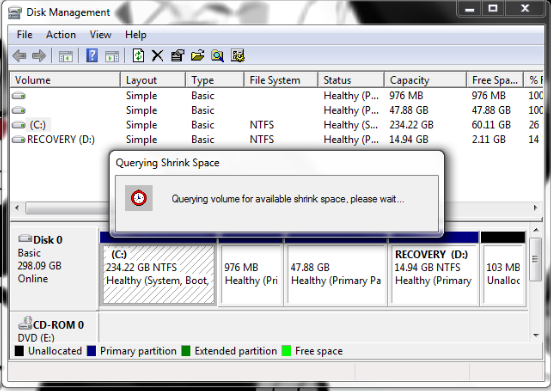The width and height of the screenshot is (551, 391).
Task: Sort by the Volume column header
Action: 65,80
